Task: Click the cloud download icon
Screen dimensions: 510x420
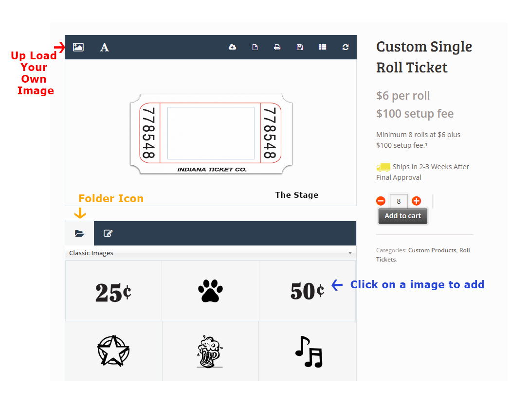Action: tap(233, 47)
